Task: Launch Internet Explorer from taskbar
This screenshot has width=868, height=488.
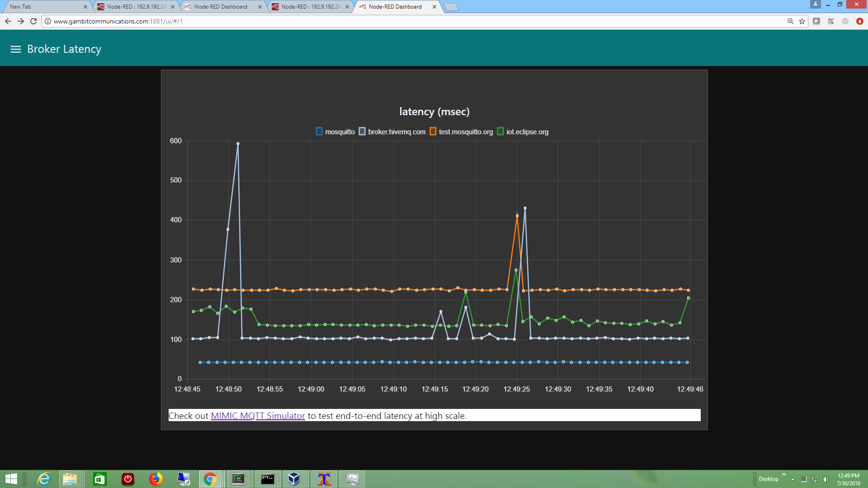Action: click(44, 479)
